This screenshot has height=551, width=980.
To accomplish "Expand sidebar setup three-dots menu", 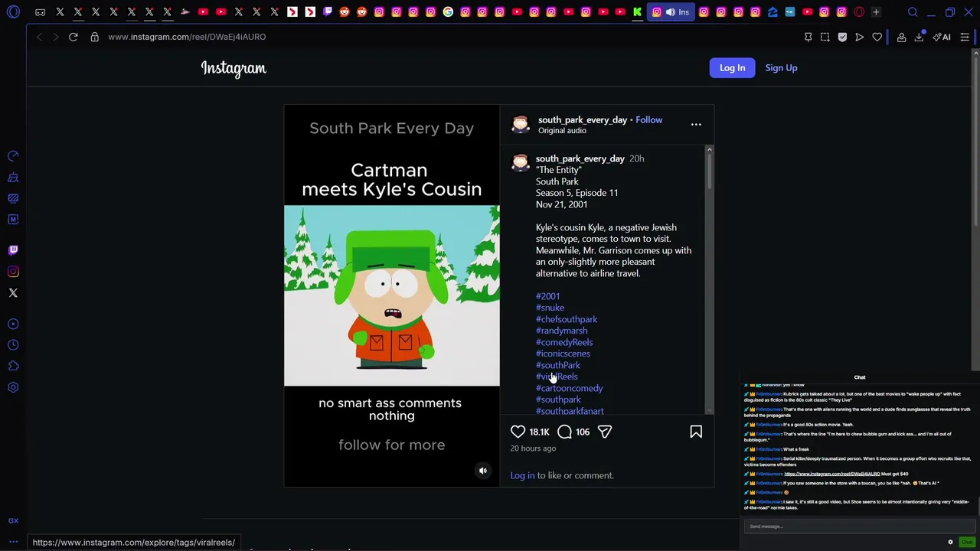I will (x=13, y=542).
